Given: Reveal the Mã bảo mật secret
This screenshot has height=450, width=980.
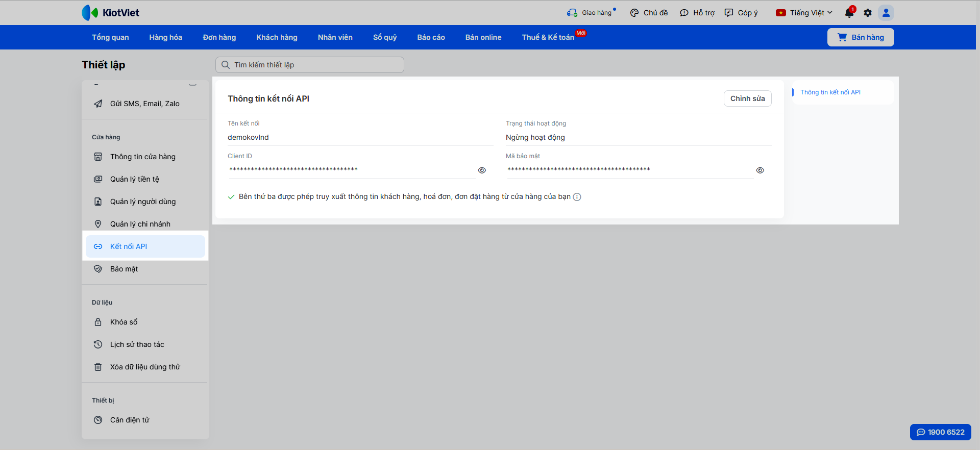Looking at the screenshot, I should click(x=760, y=170).
